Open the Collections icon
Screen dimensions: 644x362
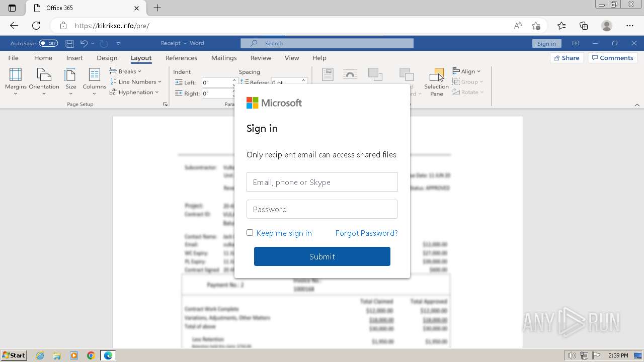584,26
